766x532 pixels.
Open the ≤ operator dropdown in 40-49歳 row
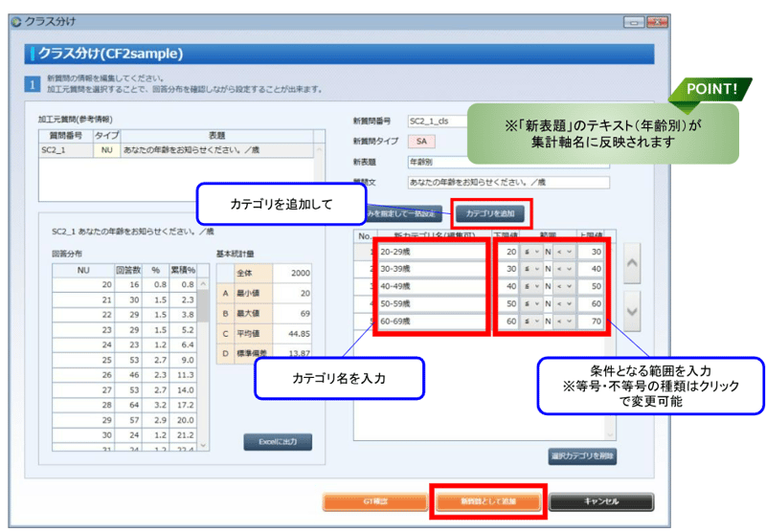point(531,286)
